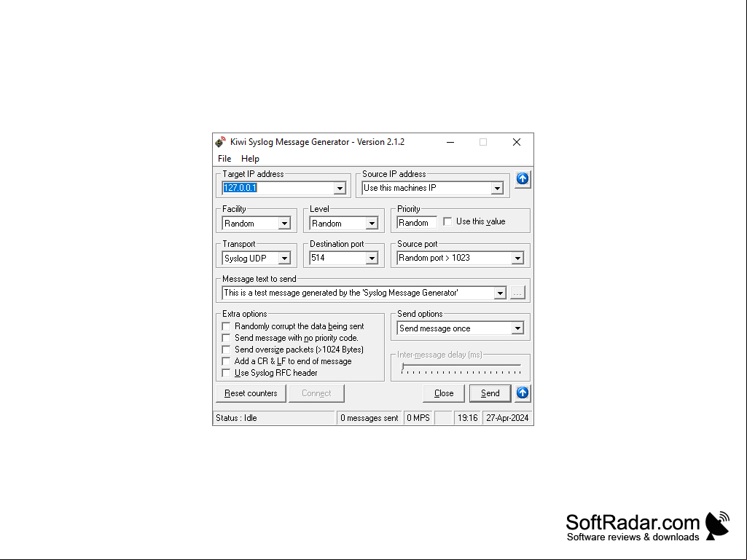Expand the Facility dropdown
The width and height of the screenshot is (747, 560).
[284, 224]
